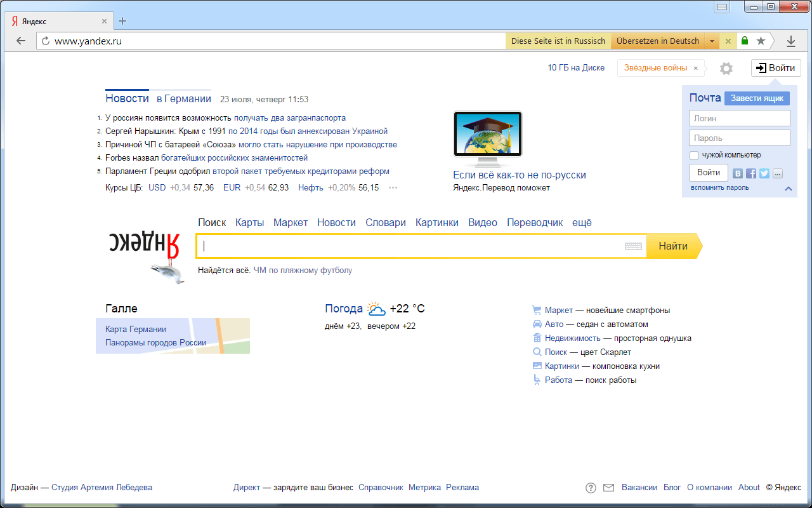Close the Звёздные войны theme tag

696,68
